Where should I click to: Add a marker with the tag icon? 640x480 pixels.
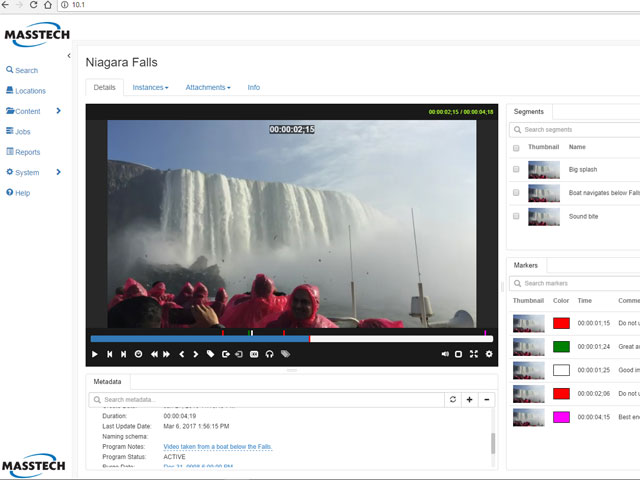tap(211, 354)
